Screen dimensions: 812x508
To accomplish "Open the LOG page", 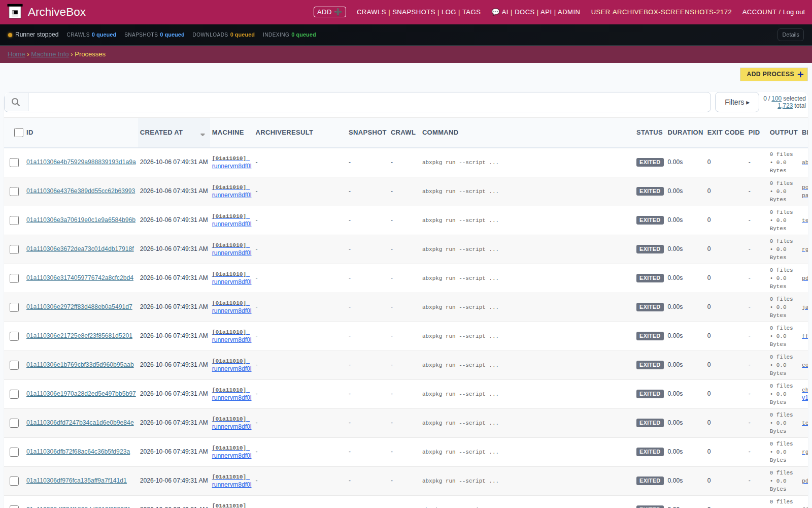I will pos(449,12).
